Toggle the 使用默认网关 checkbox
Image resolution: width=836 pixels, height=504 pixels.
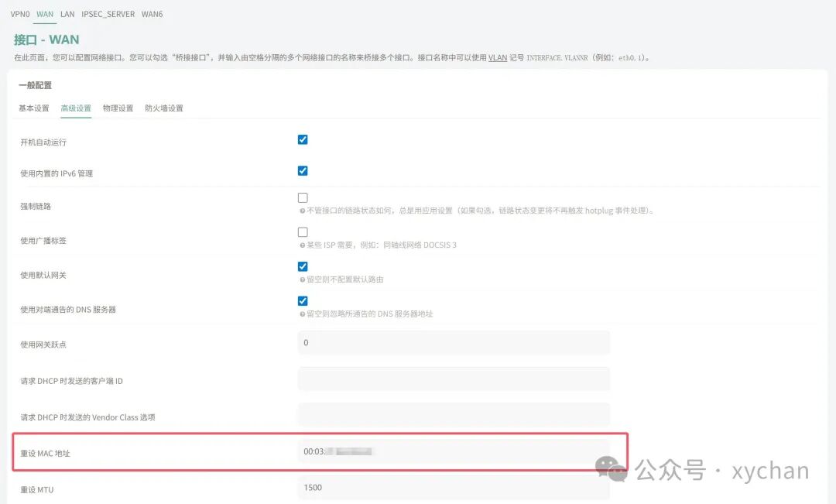click(x=303, y=266)
